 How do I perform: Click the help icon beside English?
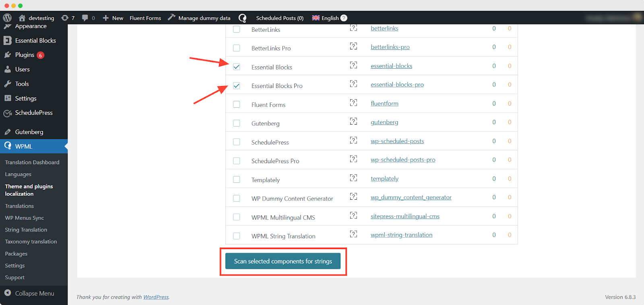coord(344,18)
